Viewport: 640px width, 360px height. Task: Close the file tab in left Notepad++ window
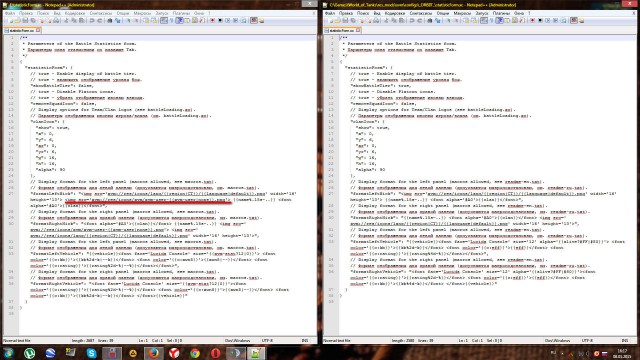[38, 30]
